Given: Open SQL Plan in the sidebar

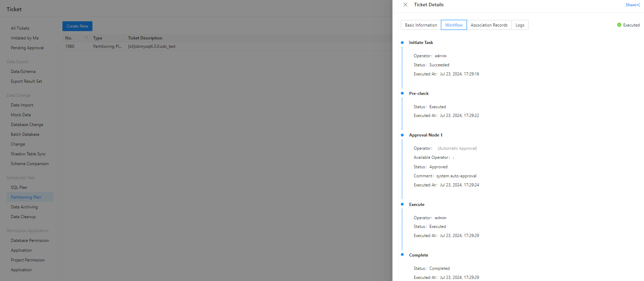Looking at the screenshot, I should click(19, 187).
